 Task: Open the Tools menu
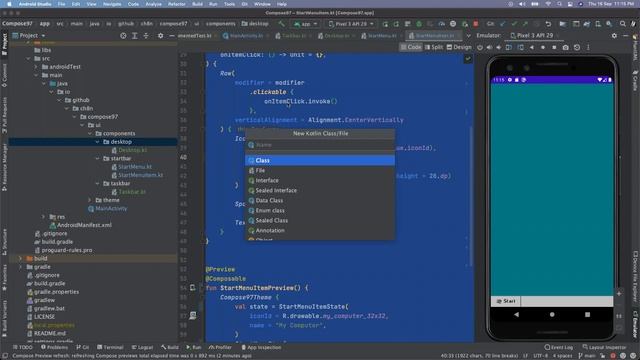(229, 4)
